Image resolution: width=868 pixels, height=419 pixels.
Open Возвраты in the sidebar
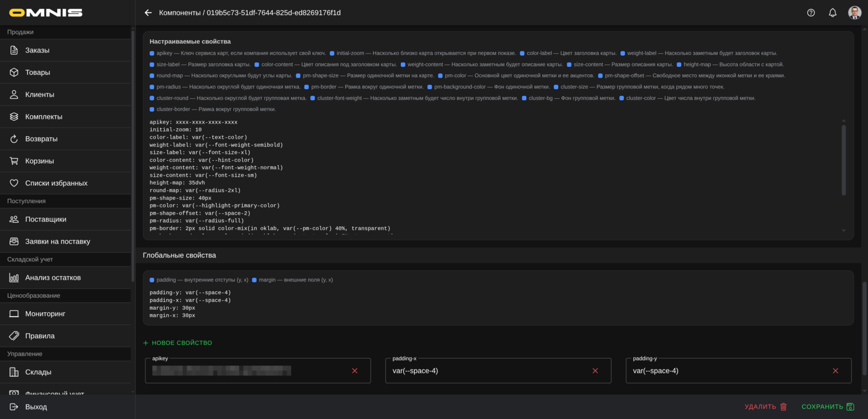(x=41, y=139)
